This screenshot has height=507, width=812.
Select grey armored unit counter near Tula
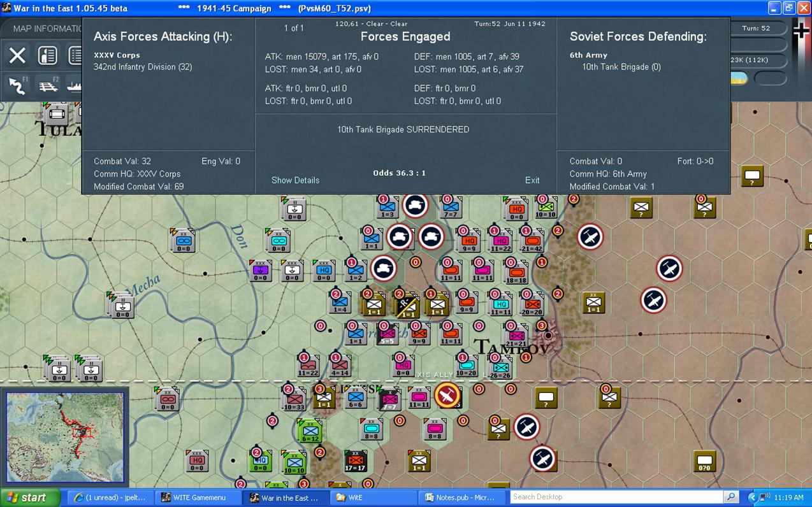(57, 114)
